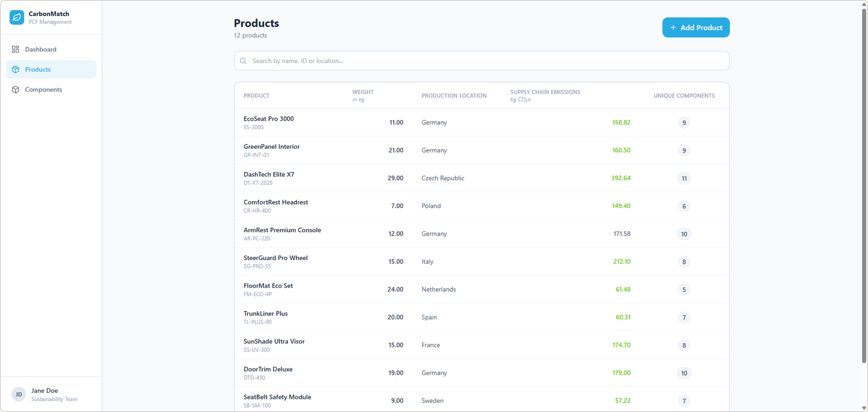Screen dimensions: 868x412
Task: Click the JD user avatar
Action: 18,395
